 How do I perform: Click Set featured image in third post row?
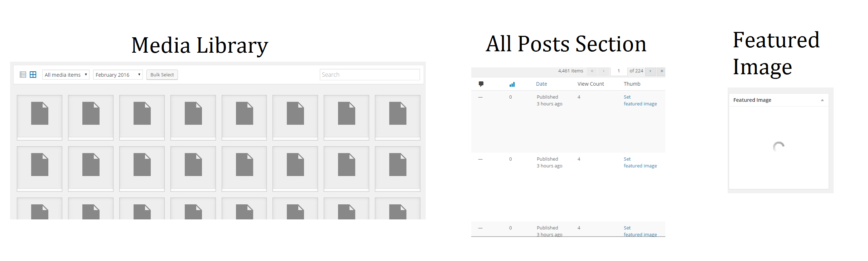pos(640,231)
